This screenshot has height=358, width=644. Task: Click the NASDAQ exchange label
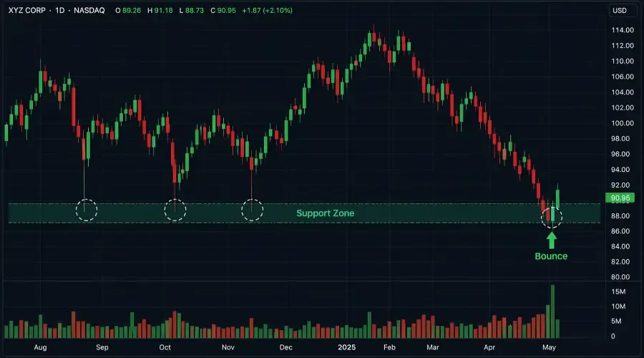(89, 10)
